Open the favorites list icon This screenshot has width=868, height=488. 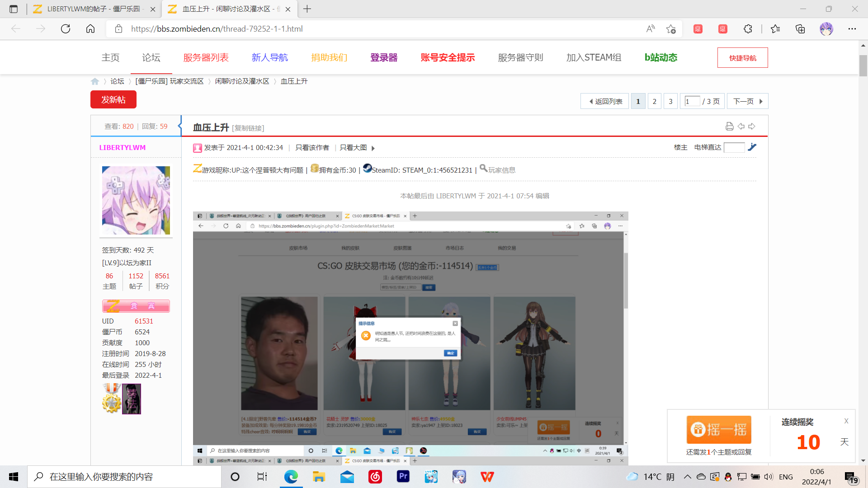pyautogui.click(x=775, y=29)
